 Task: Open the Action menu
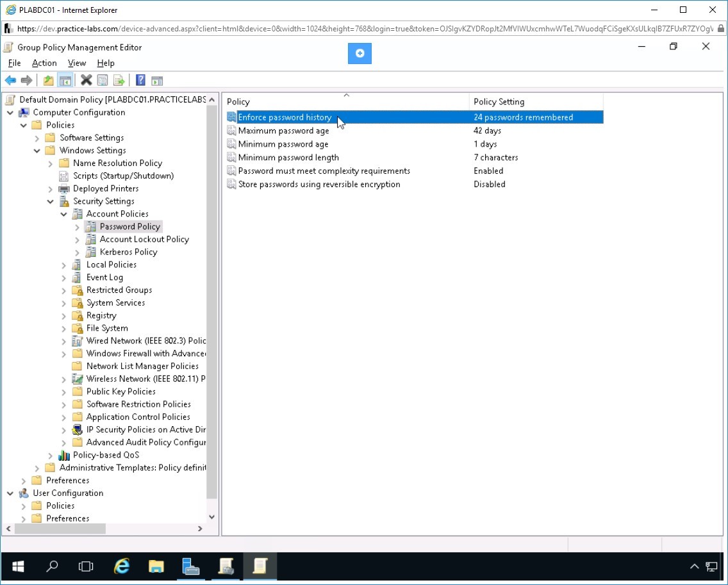pyautogui.click(x=44, y=63)
